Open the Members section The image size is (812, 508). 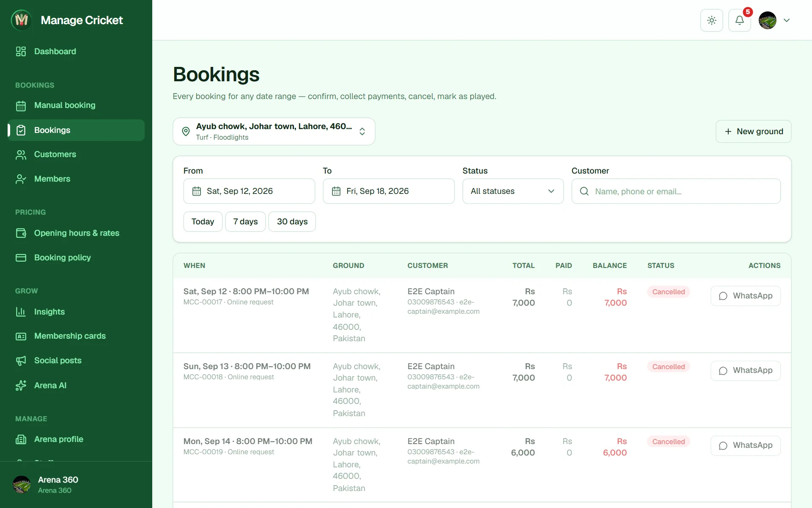[x=76, y=179]
